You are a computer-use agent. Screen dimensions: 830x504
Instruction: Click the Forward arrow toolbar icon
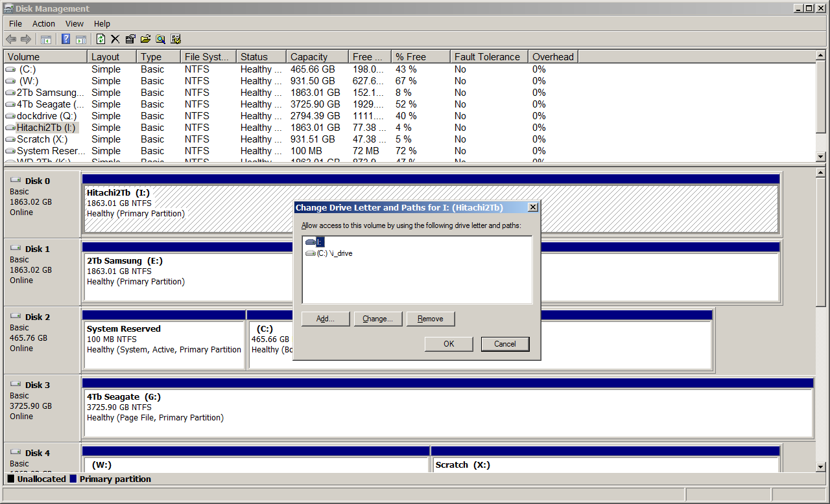[x=26, y=39]
